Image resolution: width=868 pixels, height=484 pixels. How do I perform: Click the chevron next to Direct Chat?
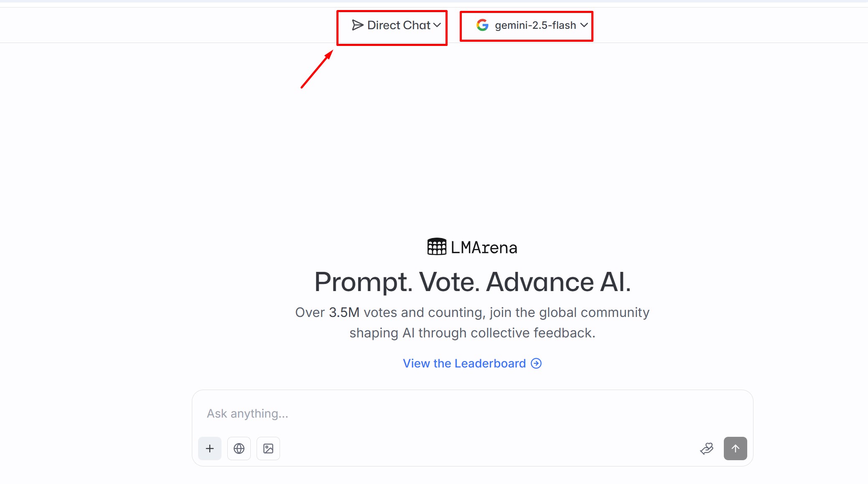437,25
